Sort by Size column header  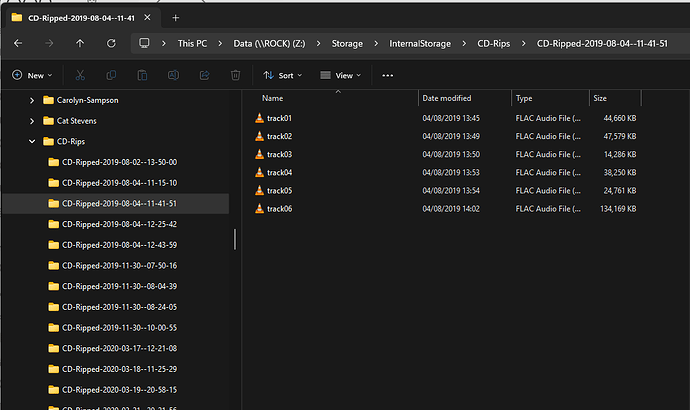coord(600,98)
